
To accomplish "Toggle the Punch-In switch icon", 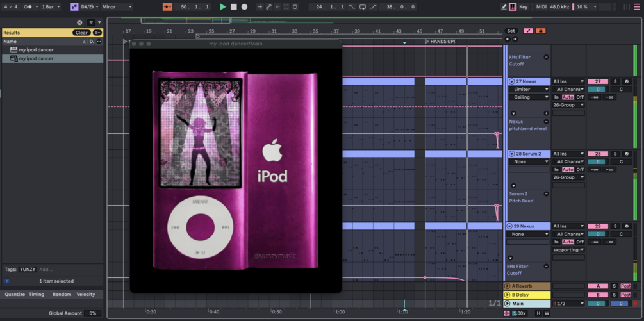I will 352,7.
